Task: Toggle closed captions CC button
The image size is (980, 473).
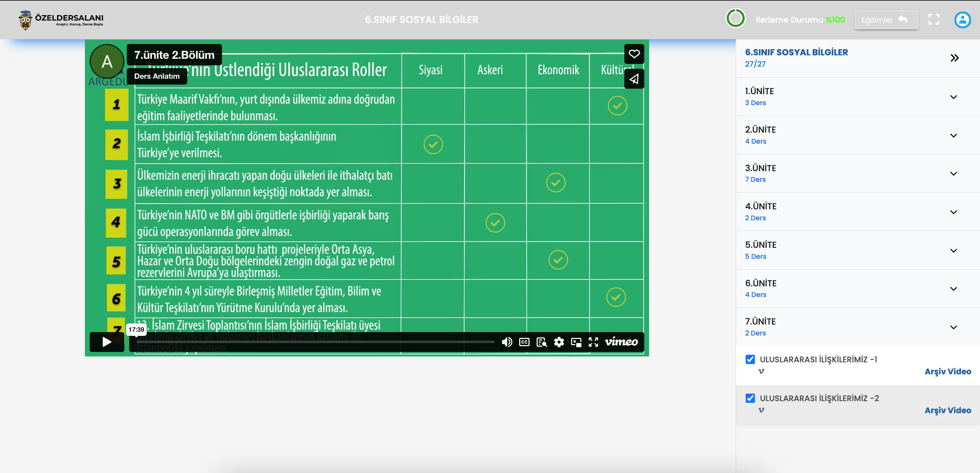Action: [x=524, y=342]
